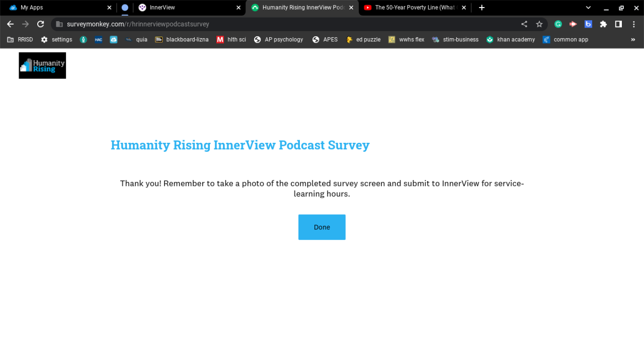Open the khan academy bookmark

click(511, 40)
